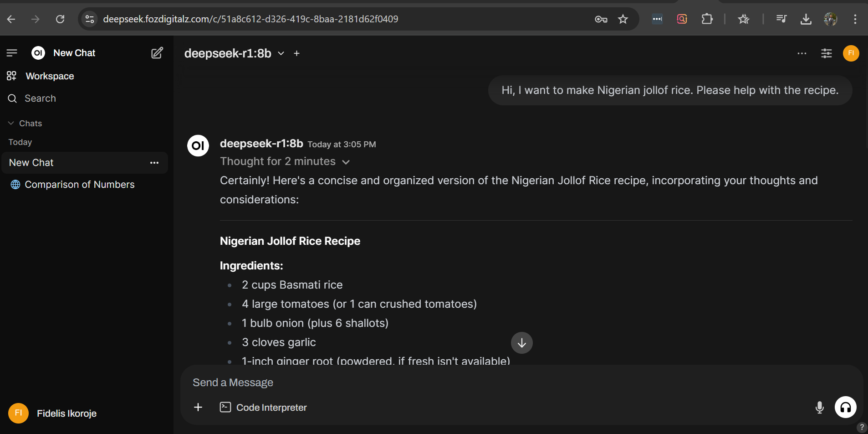Open options menu for New Chat conversation
The width and height of the screenshot is (868, 434).
pyautogui.click(x=154, y=163)
